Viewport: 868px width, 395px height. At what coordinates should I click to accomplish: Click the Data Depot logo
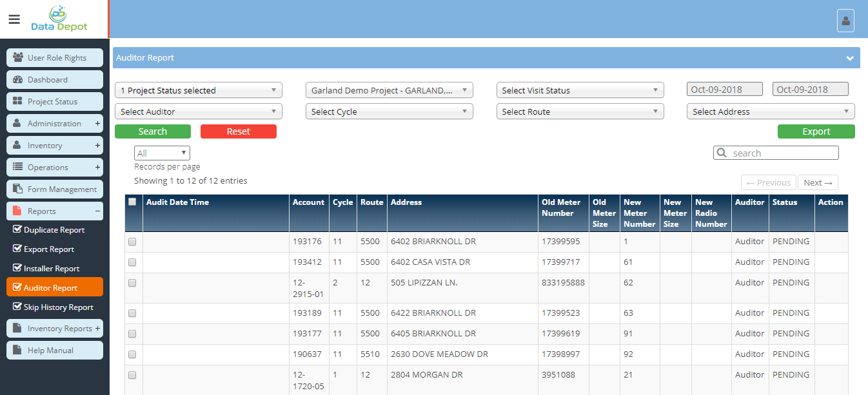coord(59,19)
